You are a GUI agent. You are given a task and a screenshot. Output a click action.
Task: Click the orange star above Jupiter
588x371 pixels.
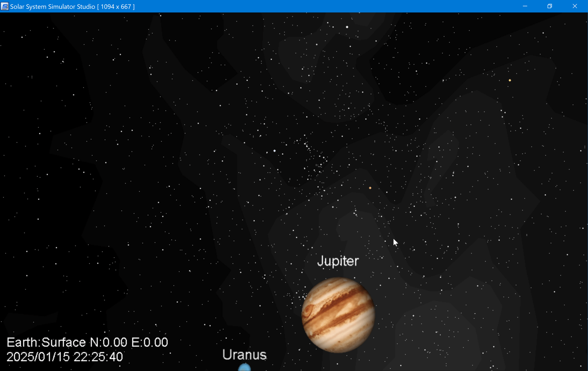pos(370,188)
